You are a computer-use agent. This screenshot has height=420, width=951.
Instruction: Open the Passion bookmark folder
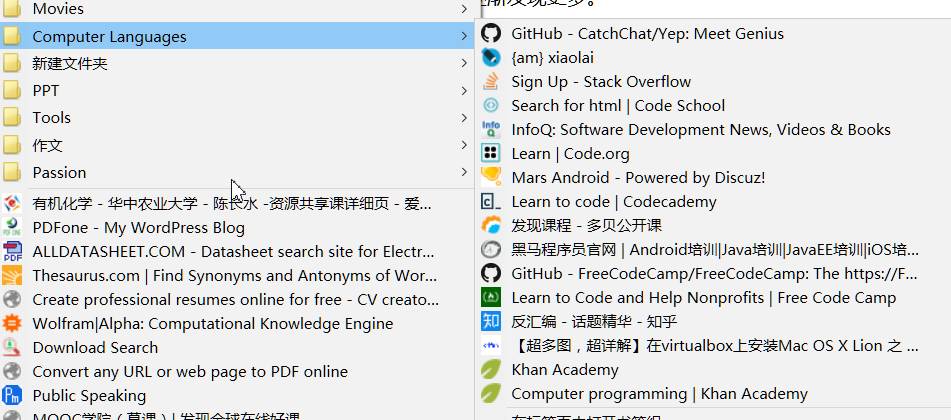[x=237, y=172]
